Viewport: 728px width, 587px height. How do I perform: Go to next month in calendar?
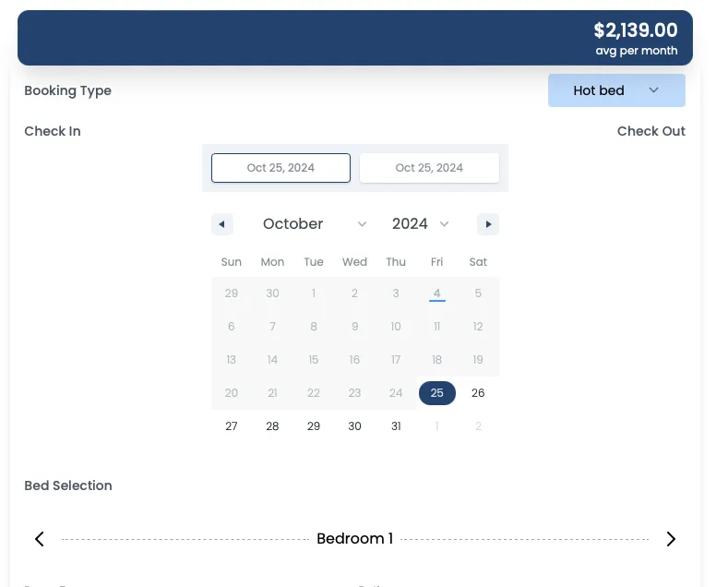click(x=488, y=224)
